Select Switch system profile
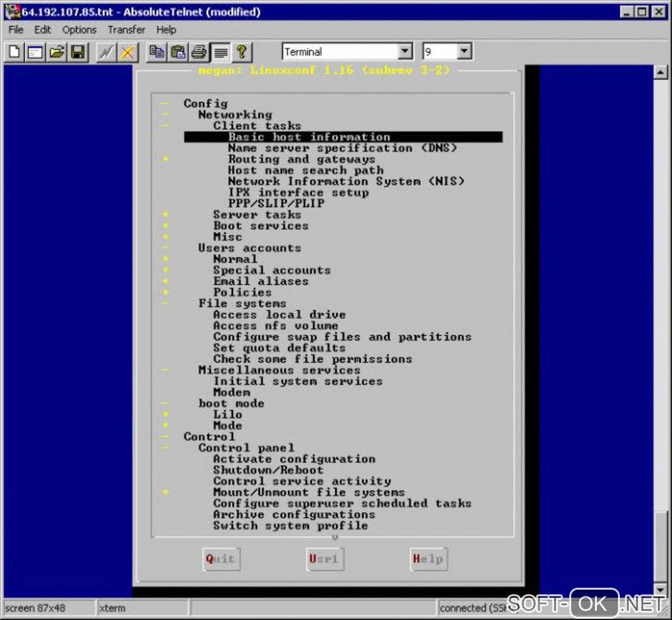Viewport: 672px width, 620px height. click(291, 526)
